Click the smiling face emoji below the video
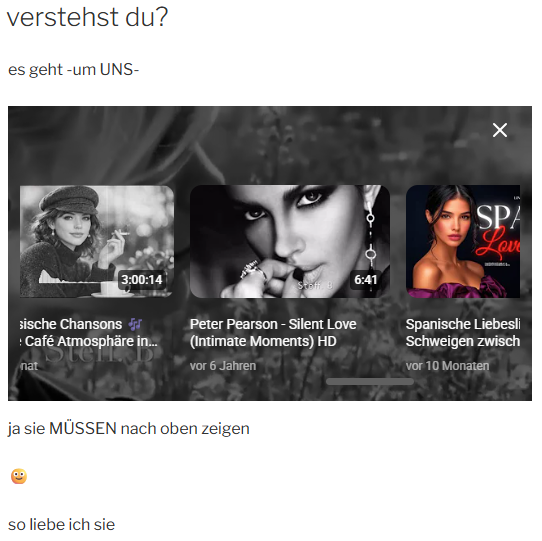Screen dimensions: 542x541 19,476
